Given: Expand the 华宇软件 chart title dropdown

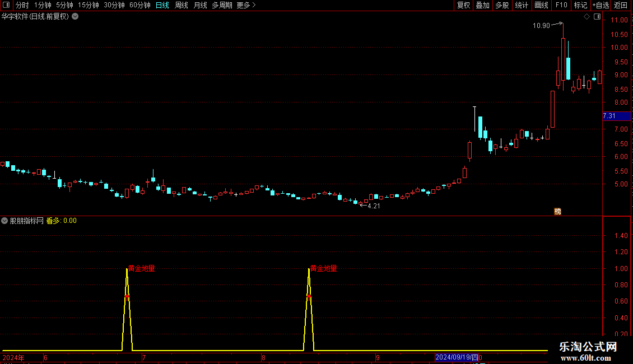Looking at the screenshot, I should 75,17.
